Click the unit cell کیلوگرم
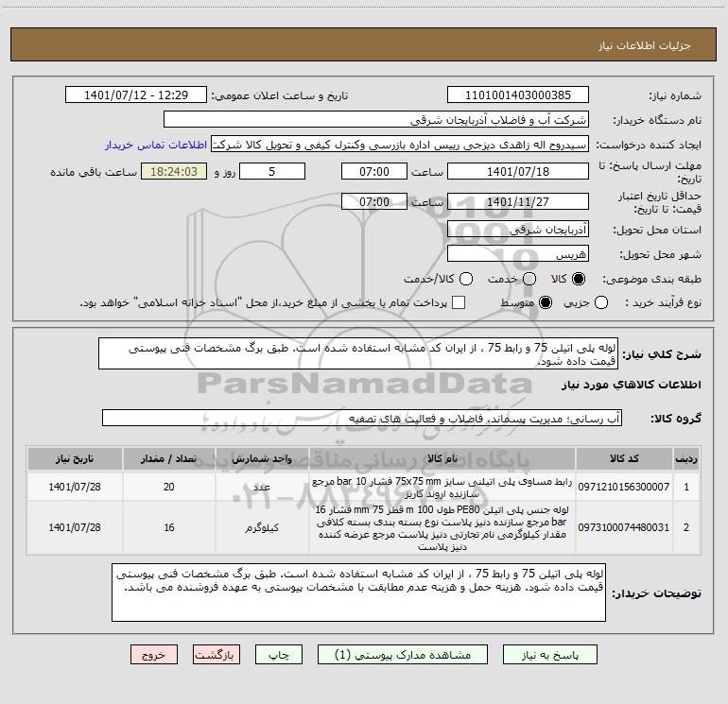The width and height of the screenshot is (728, 704). [x=262, y=527]
